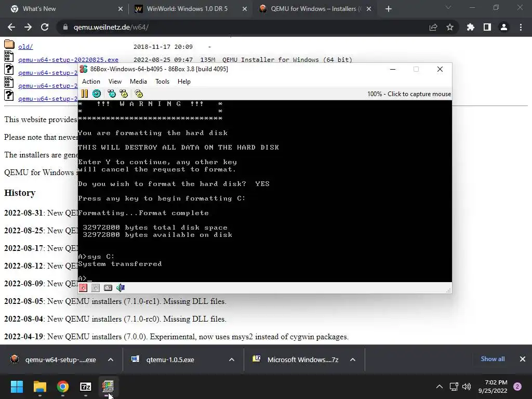Click the old/ folder icon
This screenshot has height=399, width=532.
[x=9, y=44]
